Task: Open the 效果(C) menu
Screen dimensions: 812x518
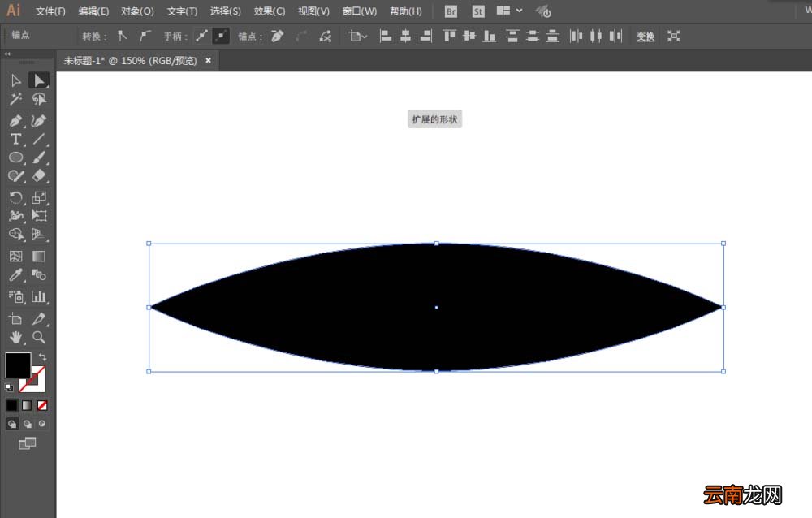Action: click(x=270, y=11)
